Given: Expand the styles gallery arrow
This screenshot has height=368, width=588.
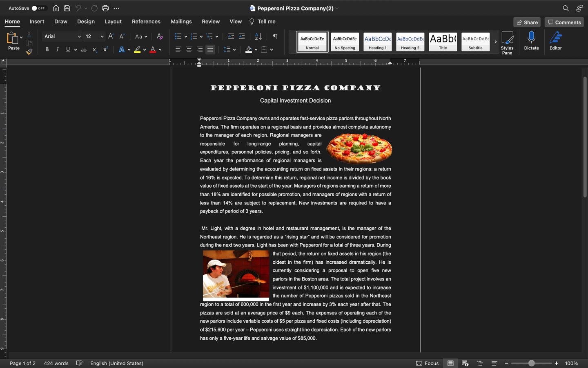Looking at the screenshot, I should tap(495, 42).
